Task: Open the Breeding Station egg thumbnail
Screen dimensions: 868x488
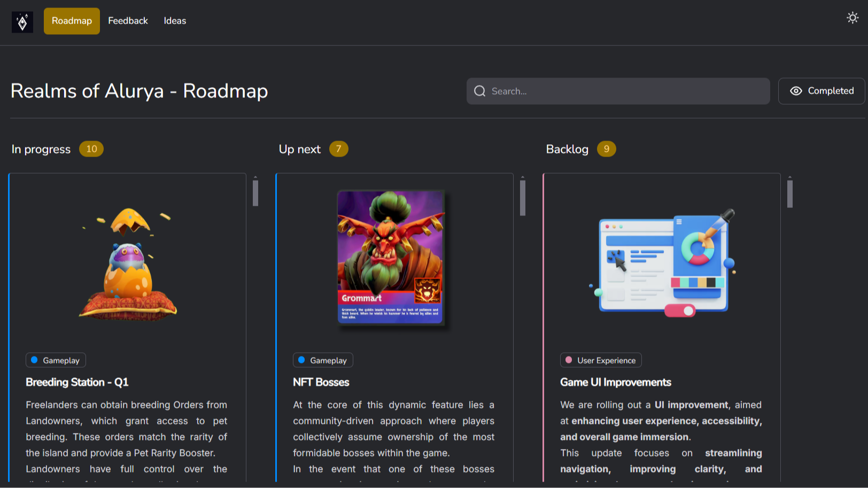Action: pos(128,265)
